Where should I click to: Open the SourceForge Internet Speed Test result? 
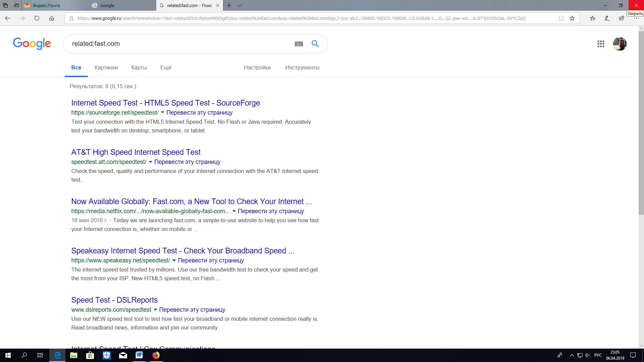[165, 103]
